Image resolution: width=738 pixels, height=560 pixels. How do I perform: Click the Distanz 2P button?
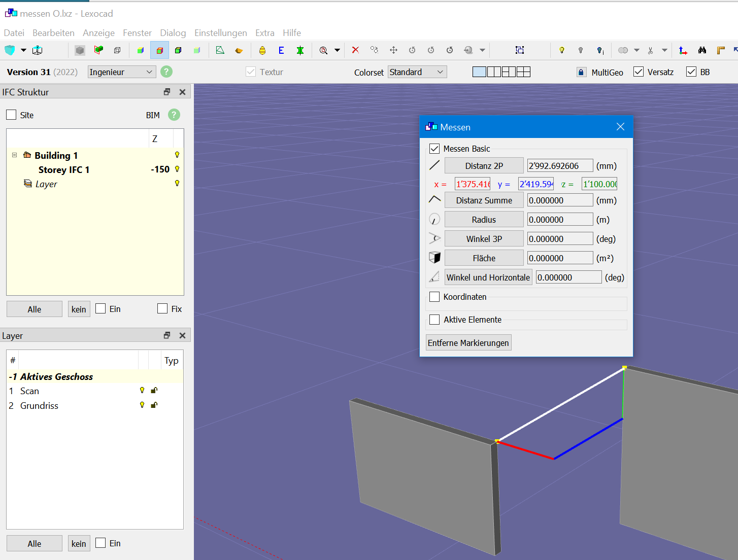point(484,166)
